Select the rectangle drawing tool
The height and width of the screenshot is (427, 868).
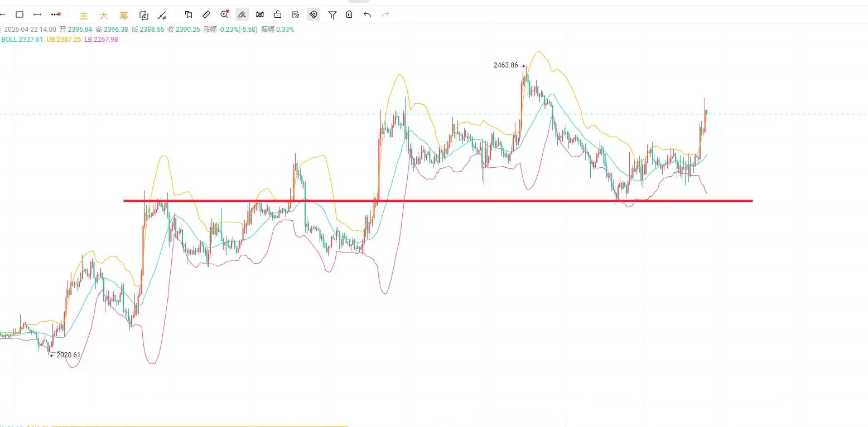[x=20, y=14]
